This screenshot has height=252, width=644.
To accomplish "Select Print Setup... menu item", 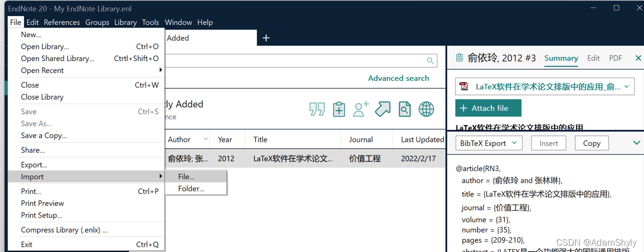I will 86,215.
